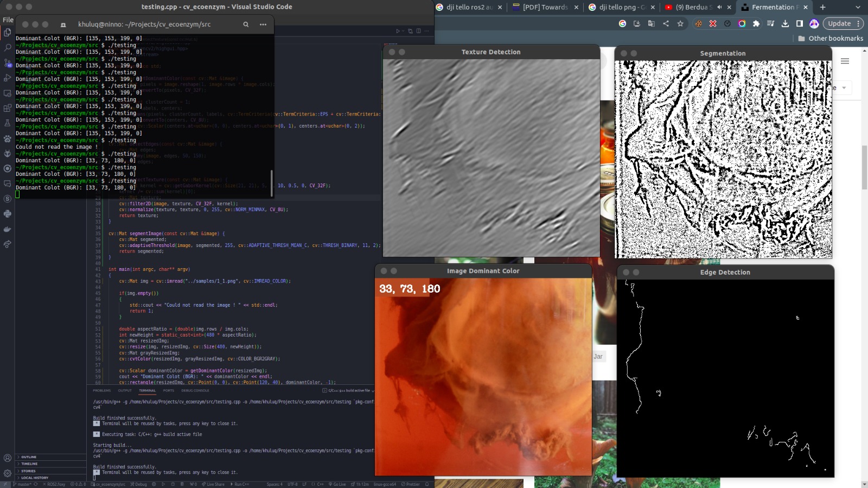
Task: Mute the Berdua YouTube tab audio
Action: click(719, 7)
